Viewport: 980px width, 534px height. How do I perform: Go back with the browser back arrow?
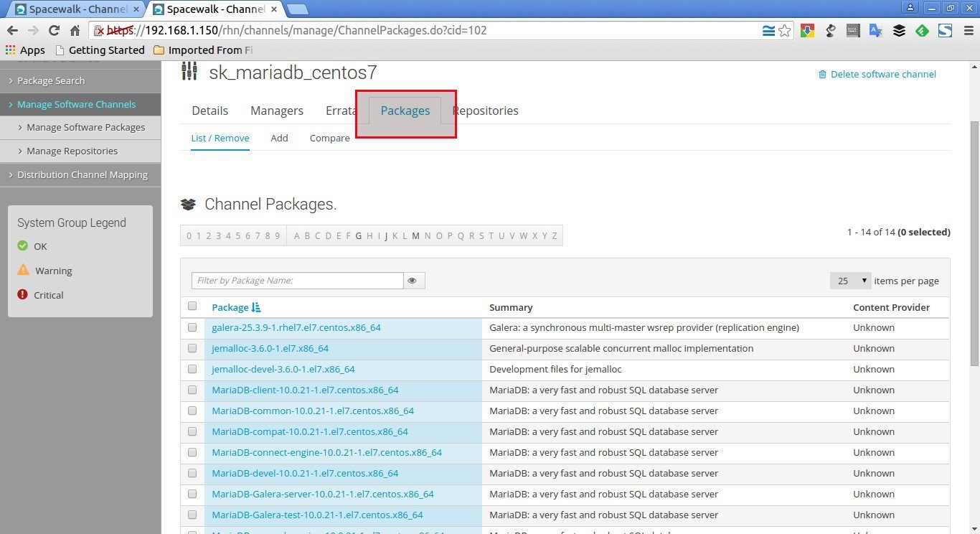point(12,31)
